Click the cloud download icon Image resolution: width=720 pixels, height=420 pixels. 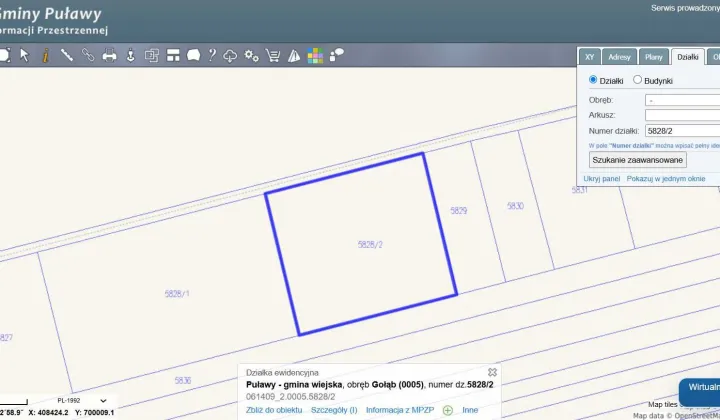(230, 56)
